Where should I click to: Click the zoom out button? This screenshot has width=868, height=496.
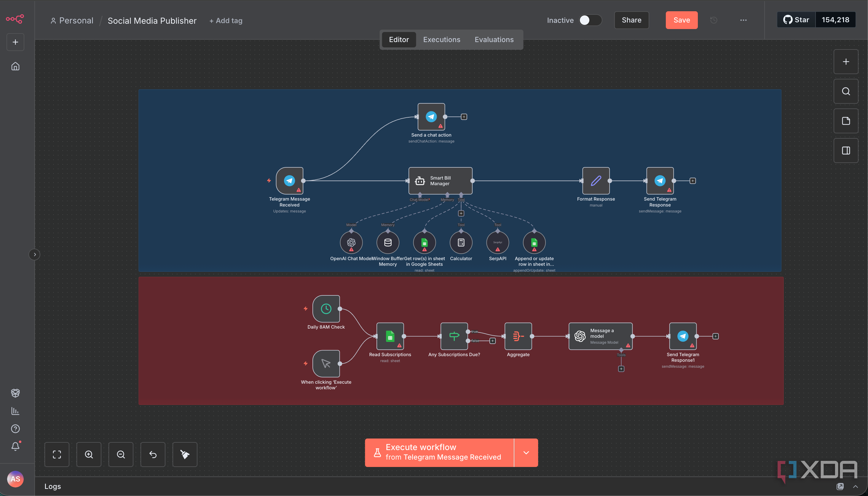(121, 455)
